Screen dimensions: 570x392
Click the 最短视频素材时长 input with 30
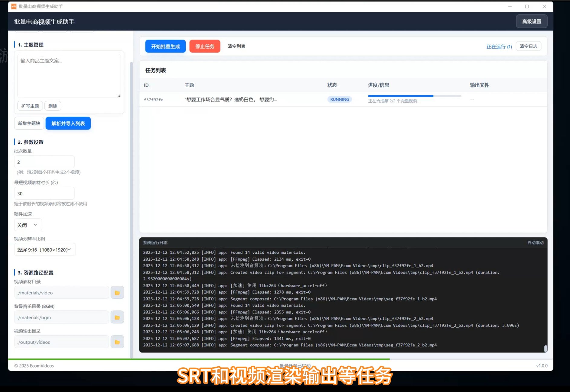44,194
